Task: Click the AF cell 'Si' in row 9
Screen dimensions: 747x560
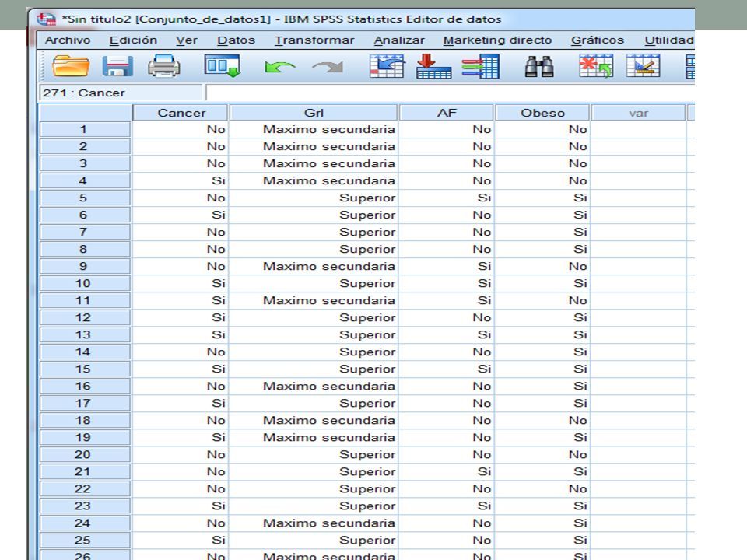Action: [x=447, y=267]
